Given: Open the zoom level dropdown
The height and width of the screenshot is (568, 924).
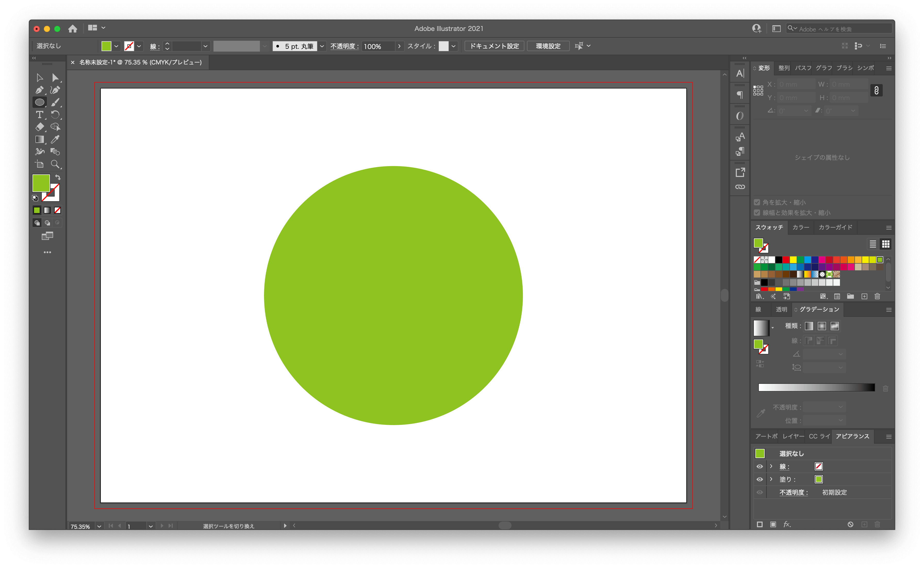Looking at the screenshot, I should [99, 526].
